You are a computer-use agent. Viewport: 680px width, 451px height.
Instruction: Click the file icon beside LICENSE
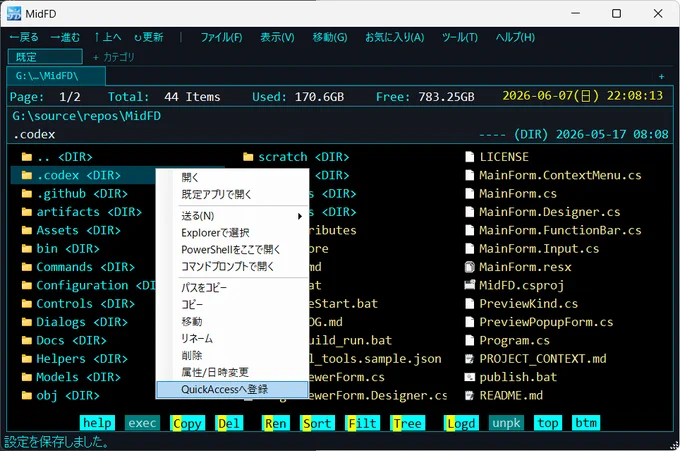[x=469, y=157]
